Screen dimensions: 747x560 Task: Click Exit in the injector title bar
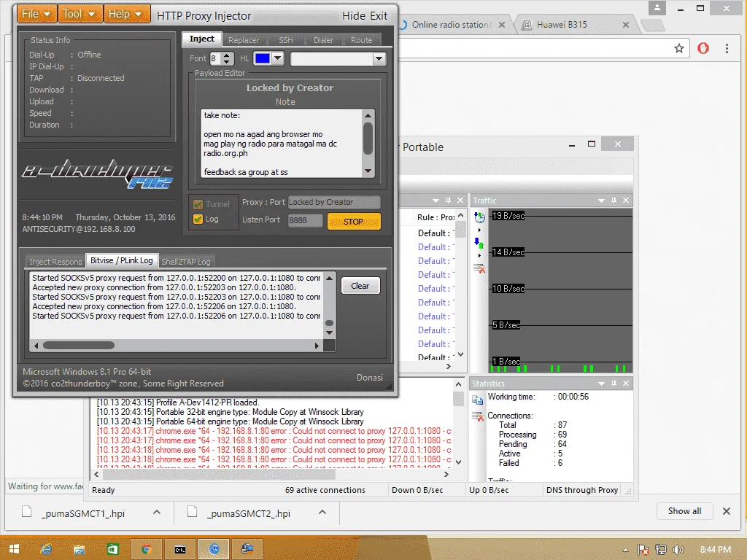click(379, 16)
